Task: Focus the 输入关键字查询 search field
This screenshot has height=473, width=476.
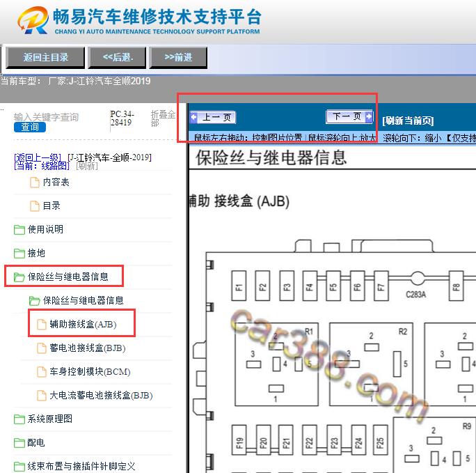Action: (x=46, y=117)
